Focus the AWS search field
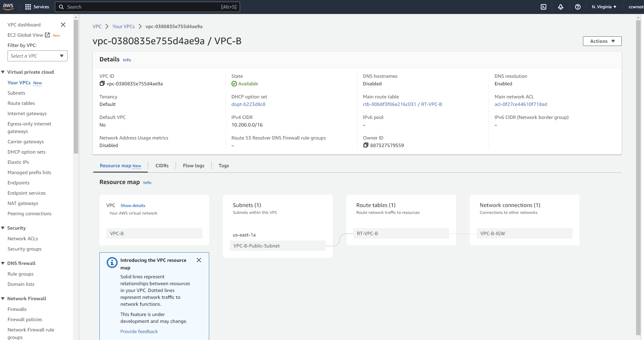Screen dimensions: 644x340 point(147,7)
